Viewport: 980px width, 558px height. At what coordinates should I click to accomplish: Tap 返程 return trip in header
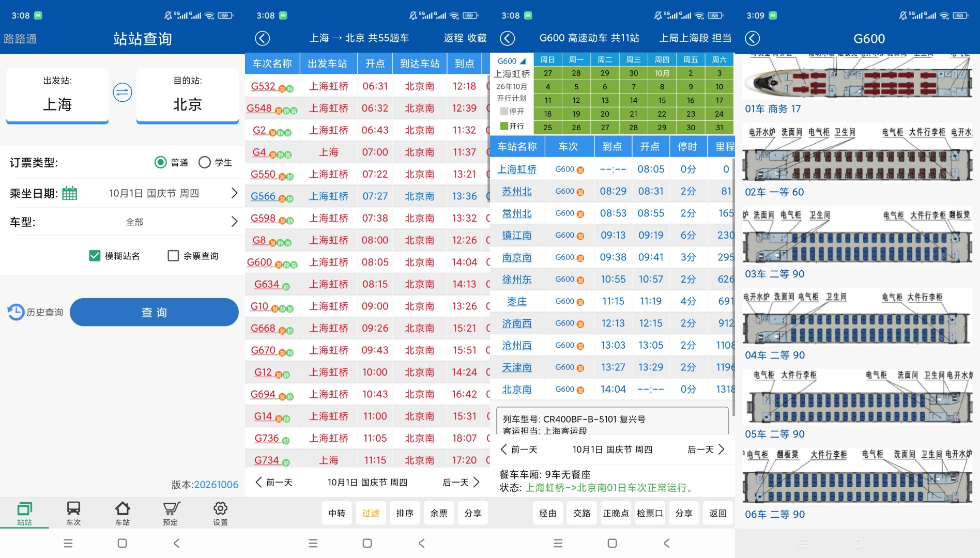[x=453, y=38]
